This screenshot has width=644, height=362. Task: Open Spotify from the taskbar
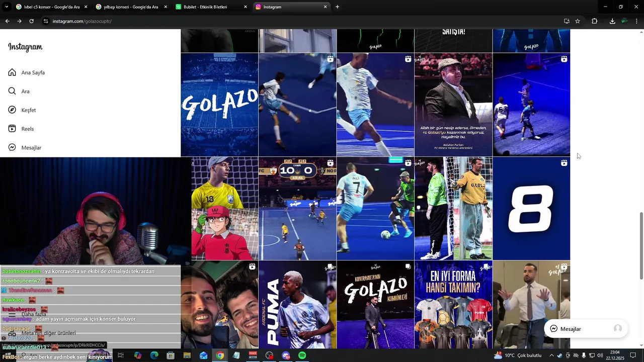302,355
